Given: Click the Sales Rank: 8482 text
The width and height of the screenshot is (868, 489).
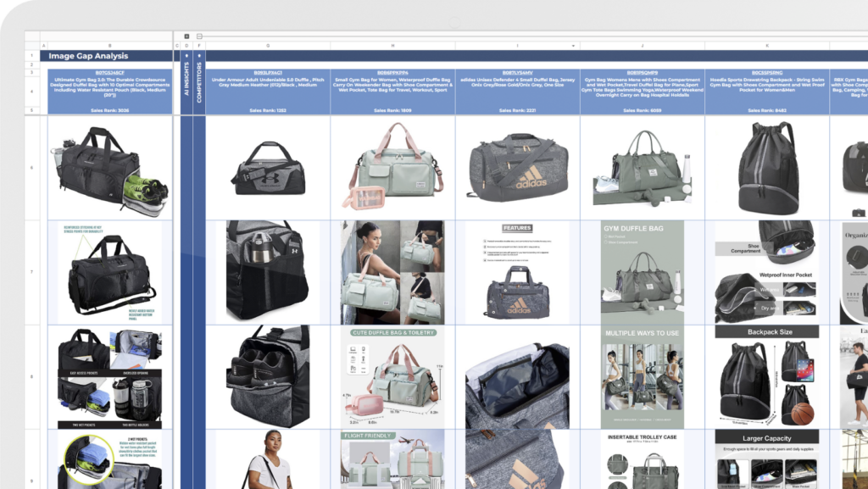Looking at the screenshot, I should coord(767,111).
